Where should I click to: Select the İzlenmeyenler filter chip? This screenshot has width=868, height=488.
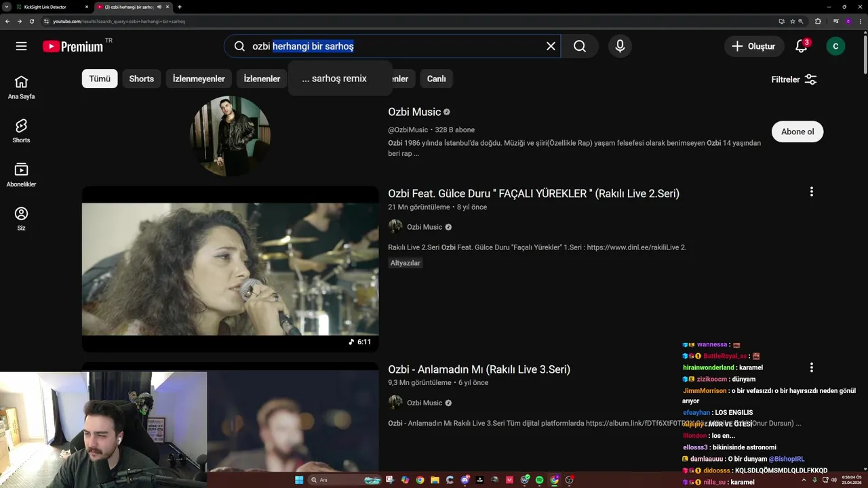[x=199, y=79]
